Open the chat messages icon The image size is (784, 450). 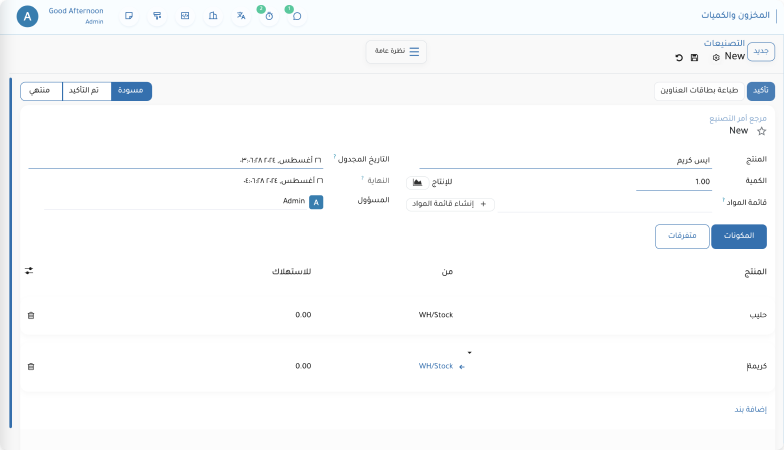pos(297,16)
